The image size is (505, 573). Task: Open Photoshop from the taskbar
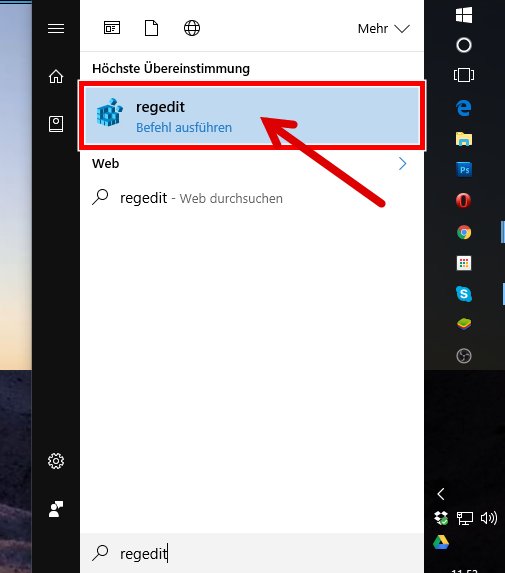click(464, 170)
